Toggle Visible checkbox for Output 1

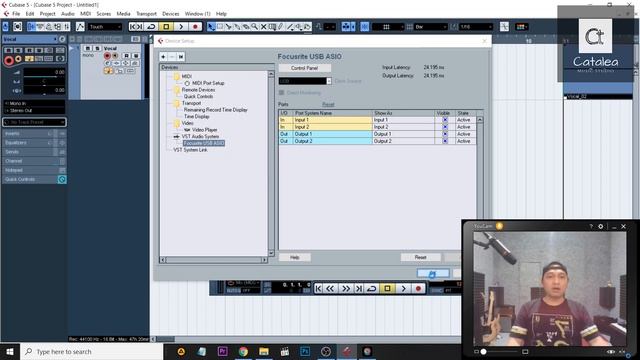point(445,134)
